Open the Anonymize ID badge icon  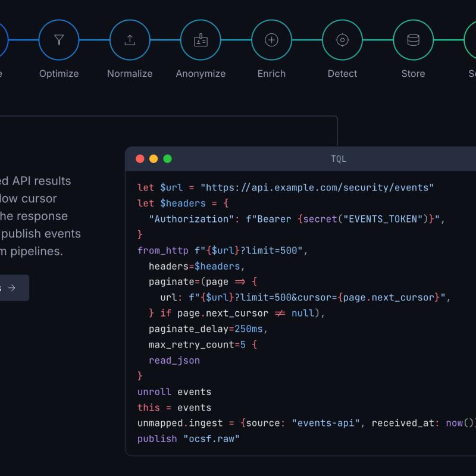pyautogui.click(x=201, y=40)
